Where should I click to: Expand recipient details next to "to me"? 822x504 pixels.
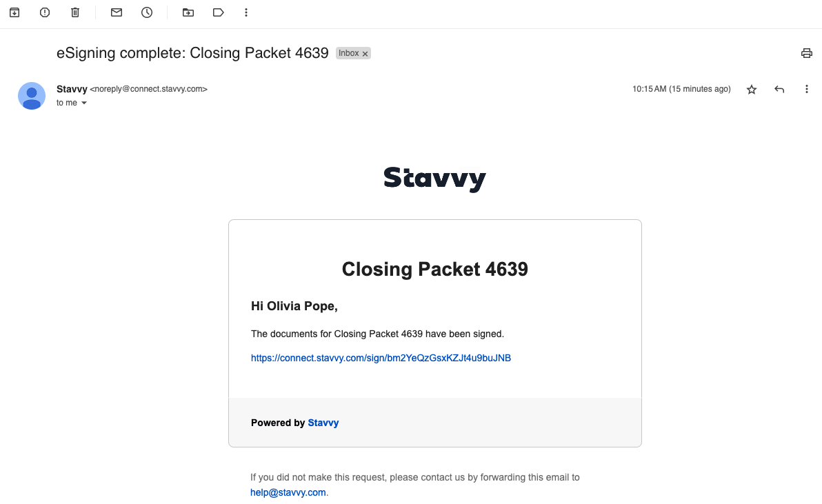(84, 103)
